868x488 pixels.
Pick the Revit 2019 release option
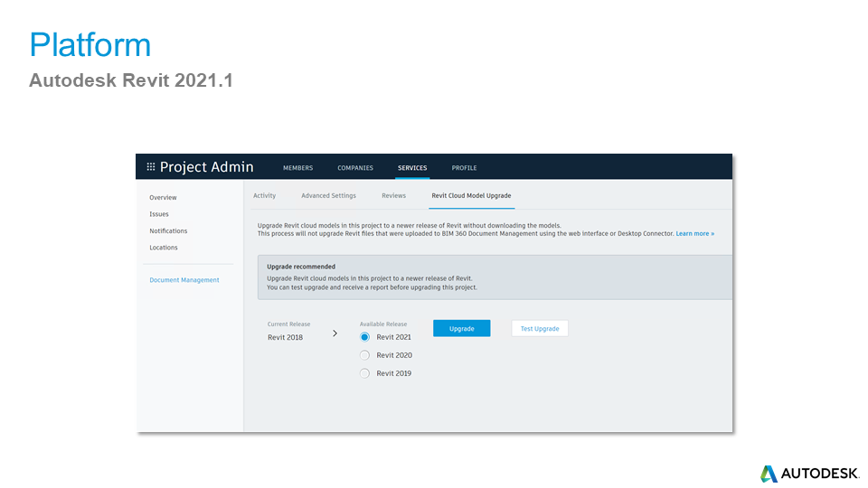[364, 373]
